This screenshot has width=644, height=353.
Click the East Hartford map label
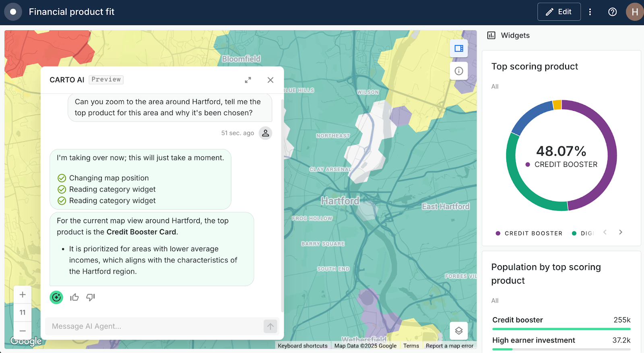[x=446, y=206]
